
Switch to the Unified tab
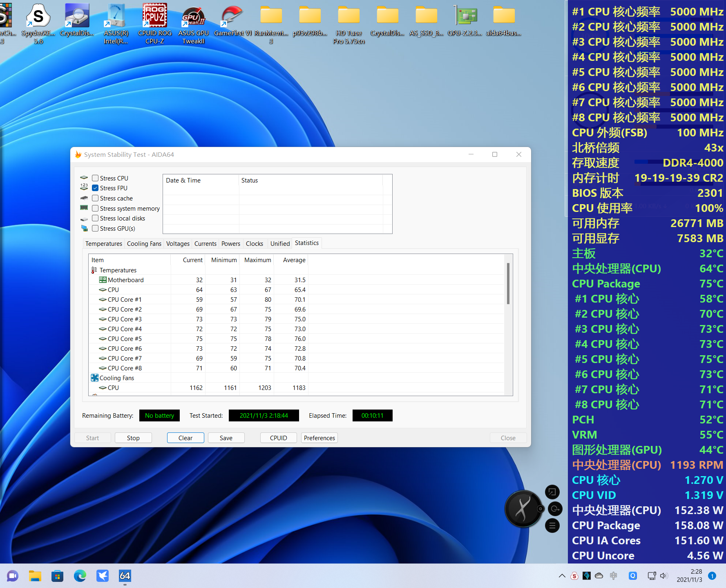280,243
